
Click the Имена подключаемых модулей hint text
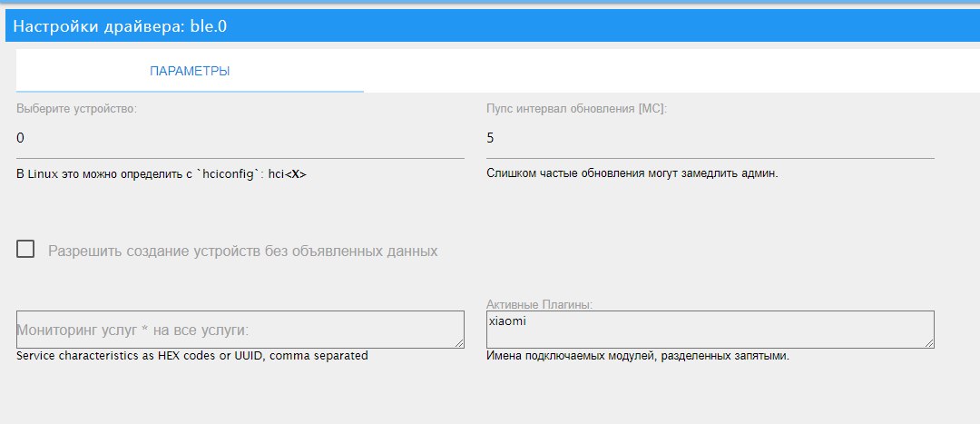coord(638,357)
